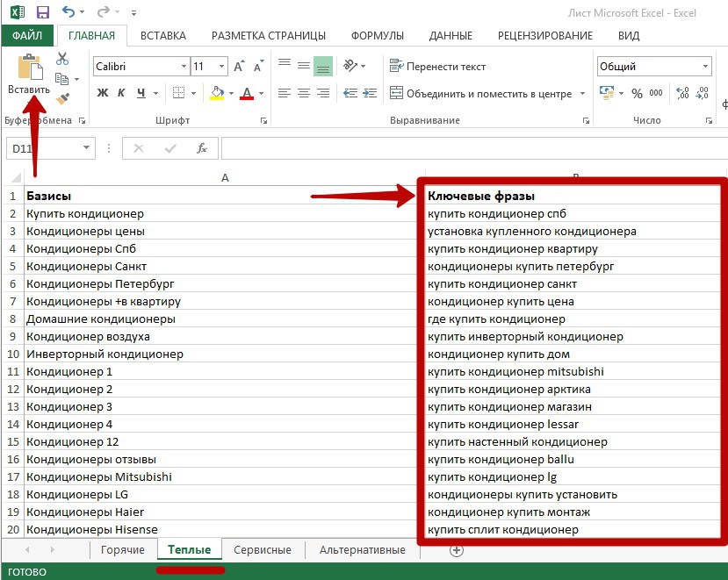This screenshot has width=728, height=580.
Task: Apply the percent style format
Action: [637, 93]
